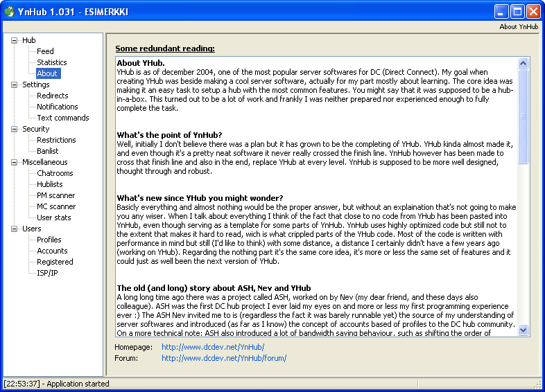Collapse the Security tree node
The height and width of the screenshot is (392, 545).
coord(15,129)
